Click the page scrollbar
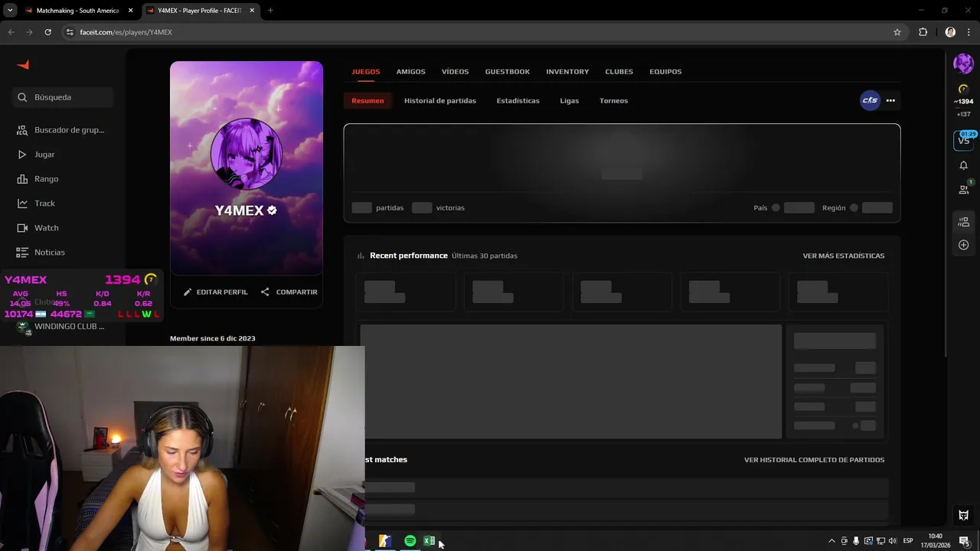The image size is (980, 551). (946, 204)
